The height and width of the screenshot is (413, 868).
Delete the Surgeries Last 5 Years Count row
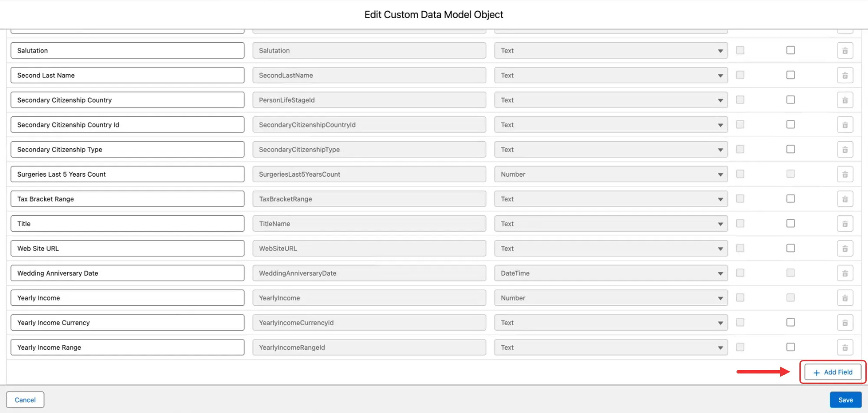[845, 174]
